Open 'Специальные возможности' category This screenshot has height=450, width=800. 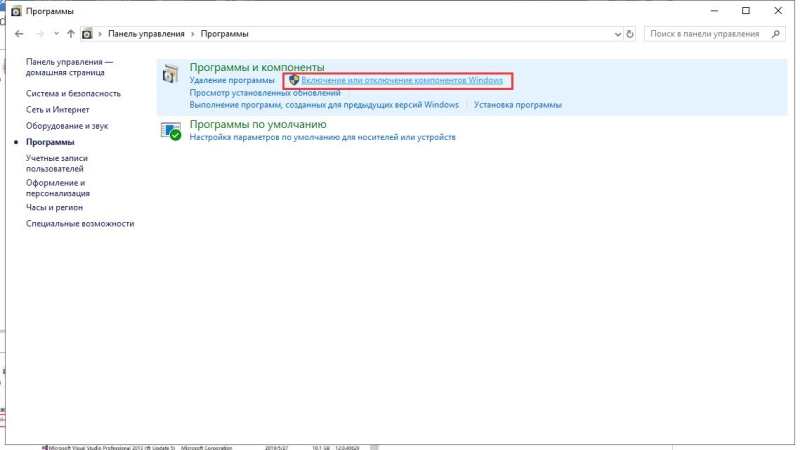tap(80, 223)
